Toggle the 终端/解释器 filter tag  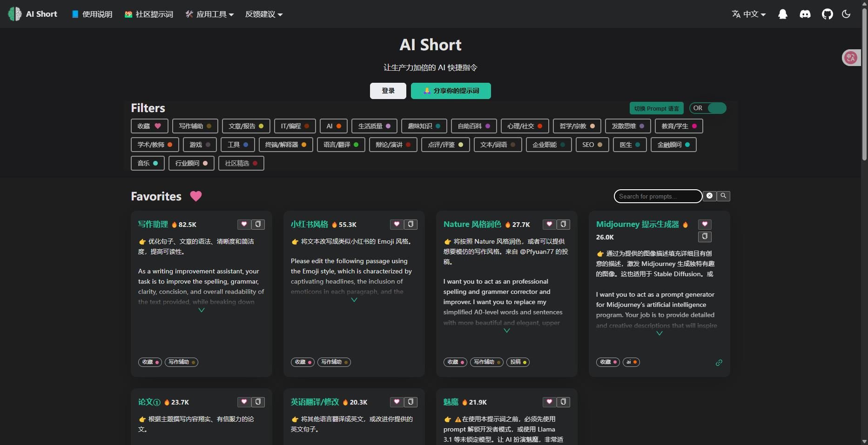[x=285, y=145]
